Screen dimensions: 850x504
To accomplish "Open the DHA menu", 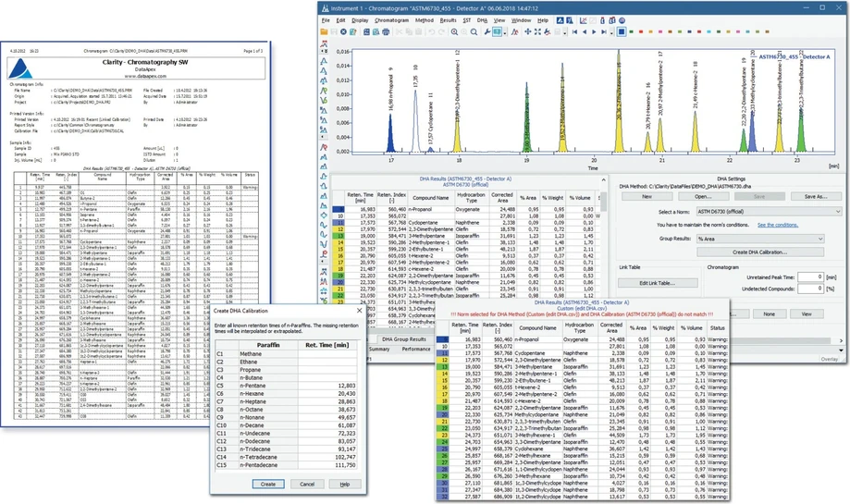I will [x=482, y=19].
